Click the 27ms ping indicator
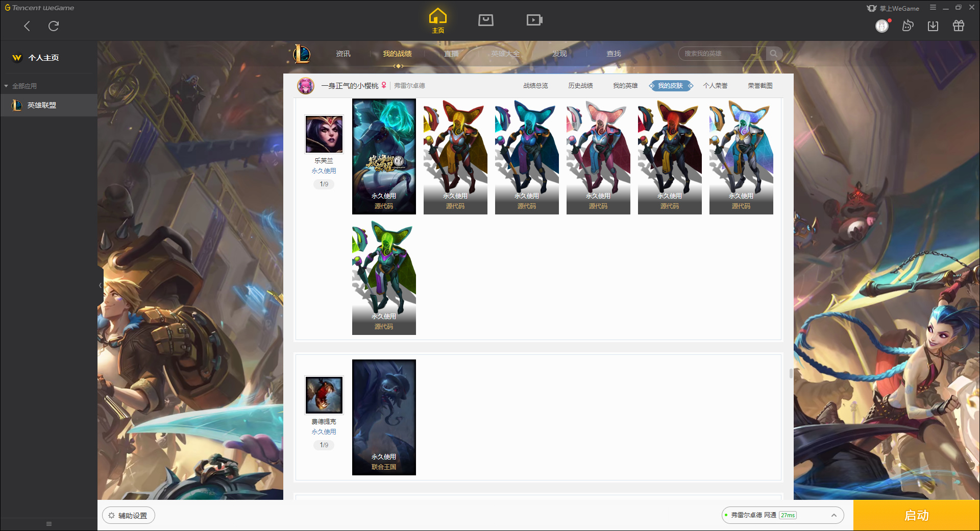980x531 pixels. 788,515
